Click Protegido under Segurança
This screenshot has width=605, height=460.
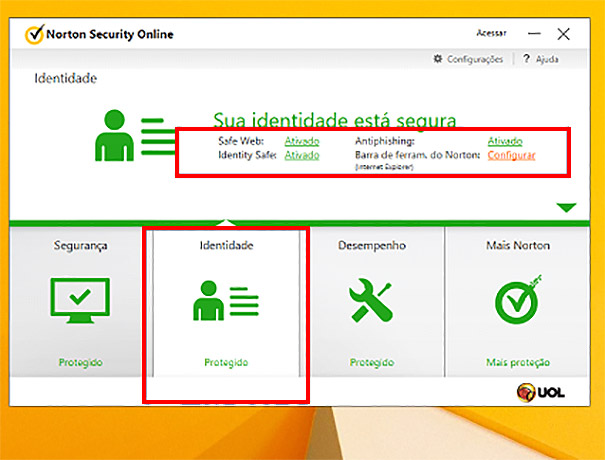[80, 362]
